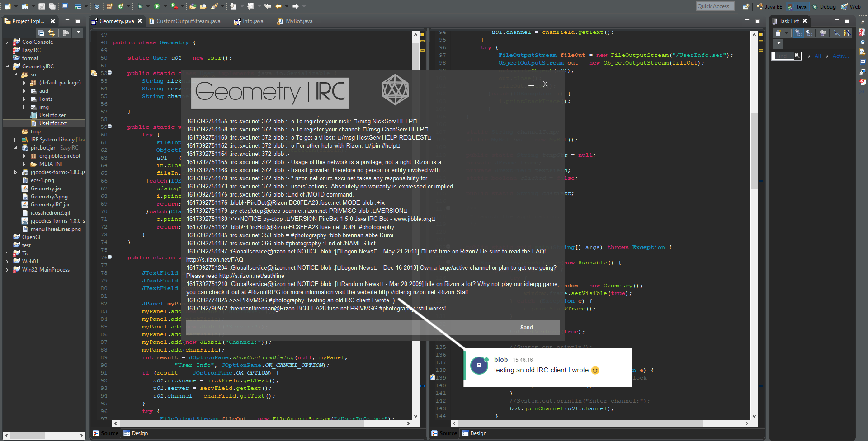The width and height of the screenshot is (868, 441).
Task: Click the Run with external tools icon
Action: (174, 6)
